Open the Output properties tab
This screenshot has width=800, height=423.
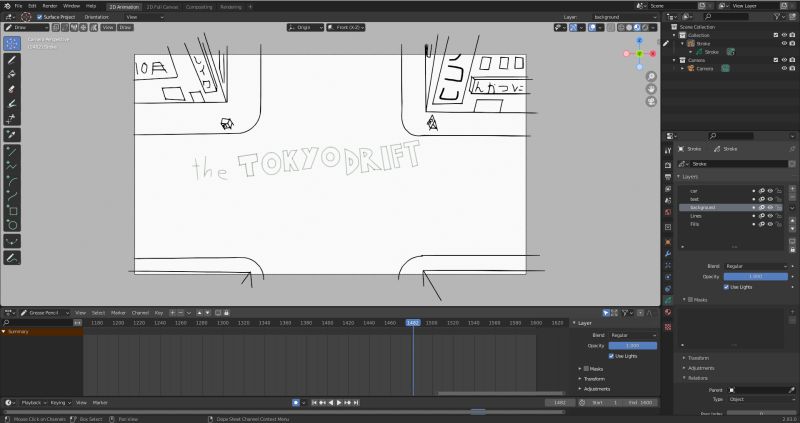tap(668, 177)
